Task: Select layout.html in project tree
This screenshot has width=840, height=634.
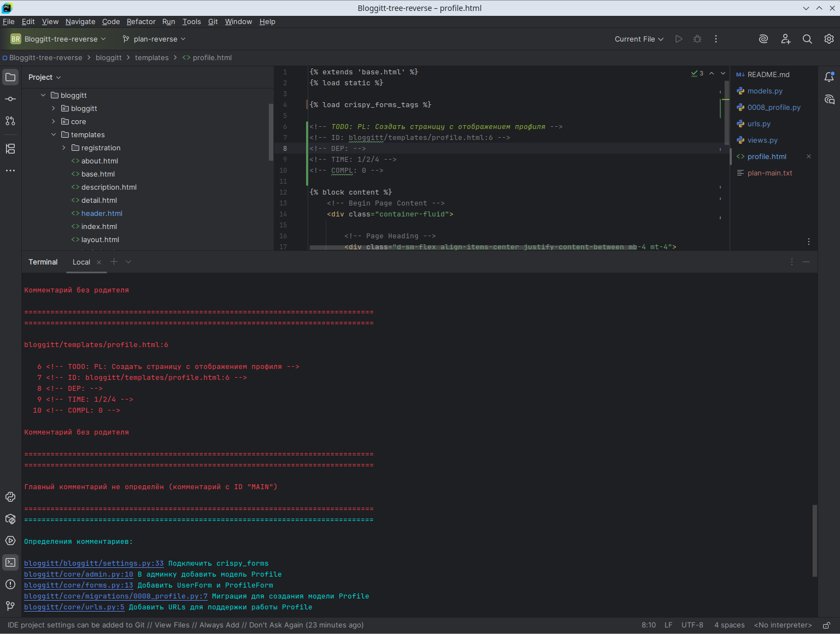Action: [100, 239]
